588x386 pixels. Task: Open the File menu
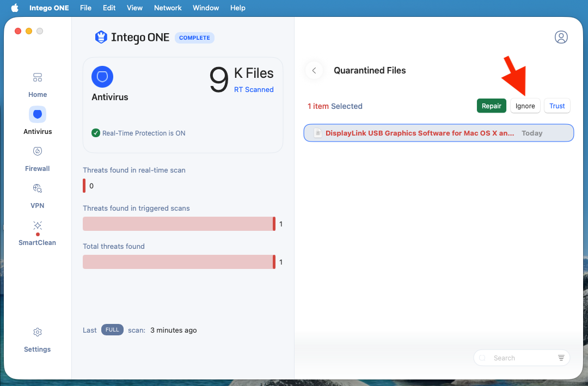click(x=85, y=8)
